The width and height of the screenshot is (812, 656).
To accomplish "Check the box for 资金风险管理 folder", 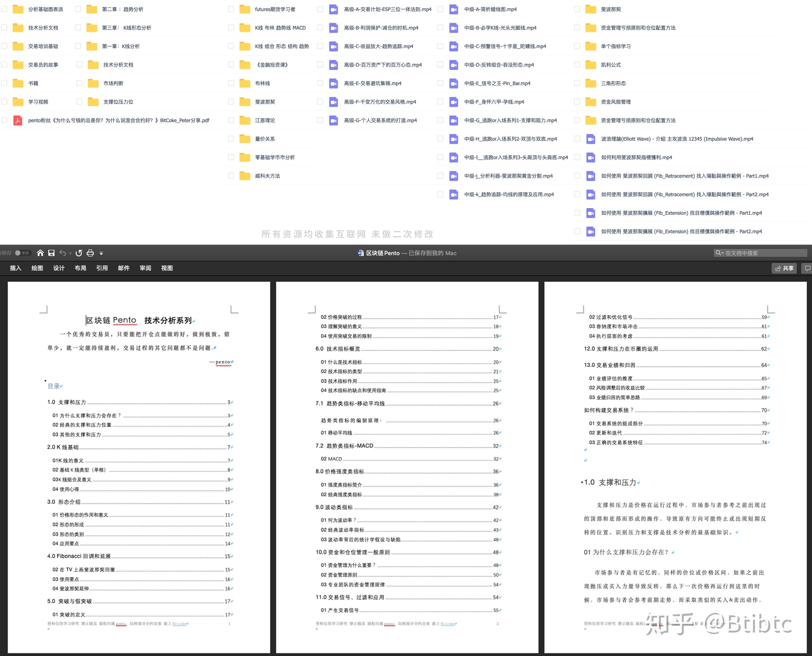I will 577,102.
